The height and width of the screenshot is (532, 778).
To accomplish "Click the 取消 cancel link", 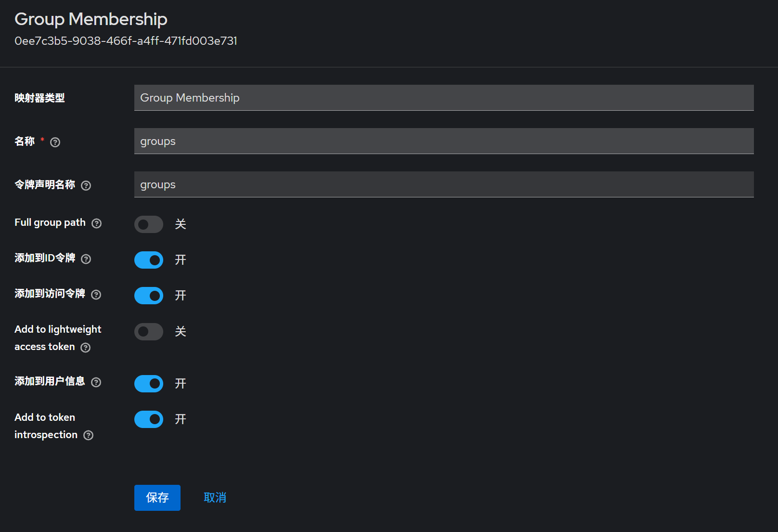I will pos(215,497).
